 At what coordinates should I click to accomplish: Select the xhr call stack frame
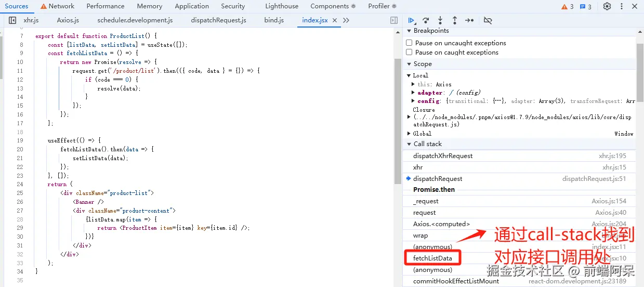519,167
